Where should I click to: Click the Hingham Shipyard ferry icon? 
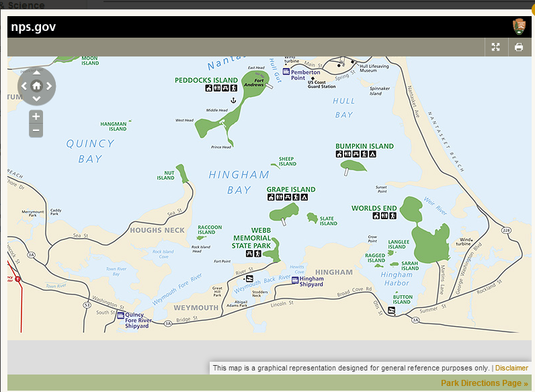pyautogui.click(x=295, y=280)
